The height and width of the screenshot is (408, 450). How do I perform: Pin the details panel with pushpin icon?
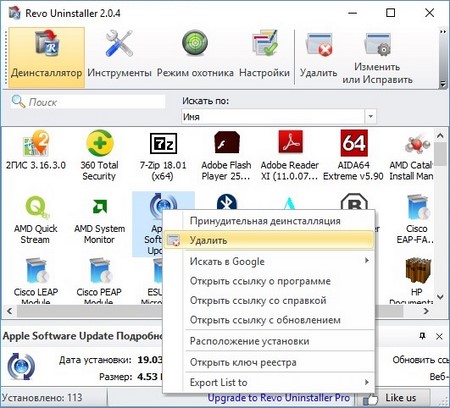[x=422, y=336]
